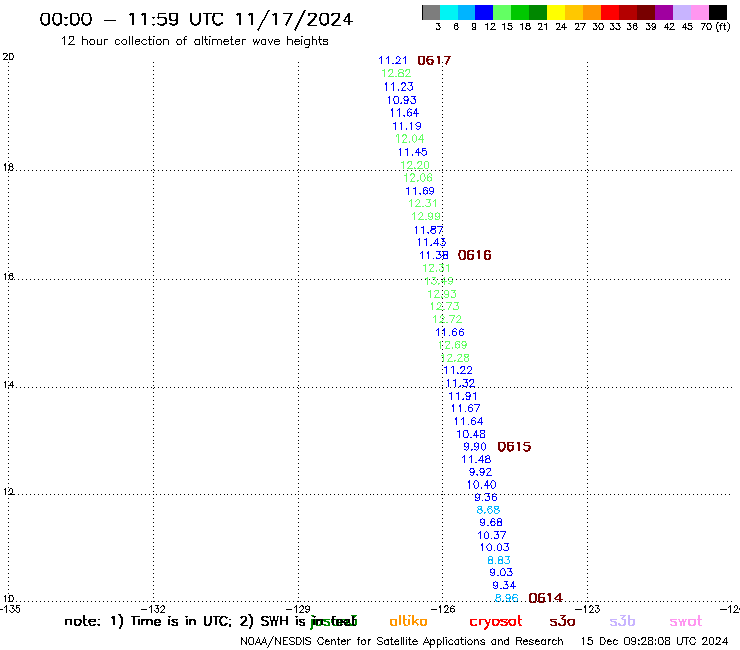The height and width of the screenshot is (650, 740).
Task: Click the wave height value 9.90
Action: [x=475, y=447]
